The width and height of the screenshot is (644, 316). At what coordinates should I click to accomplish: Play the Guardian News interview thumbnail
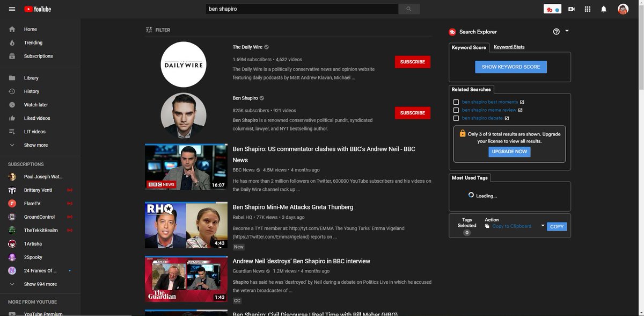click(186, 279)
